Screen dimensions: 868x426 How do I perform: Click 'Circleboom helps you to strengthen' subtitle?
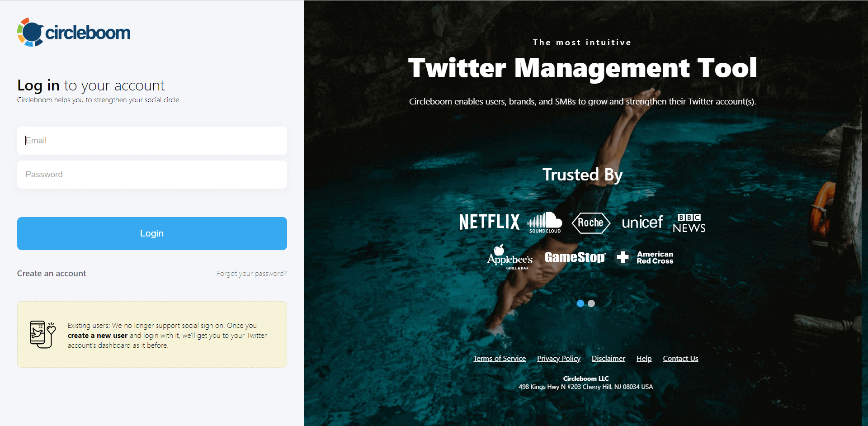(98, 100)
